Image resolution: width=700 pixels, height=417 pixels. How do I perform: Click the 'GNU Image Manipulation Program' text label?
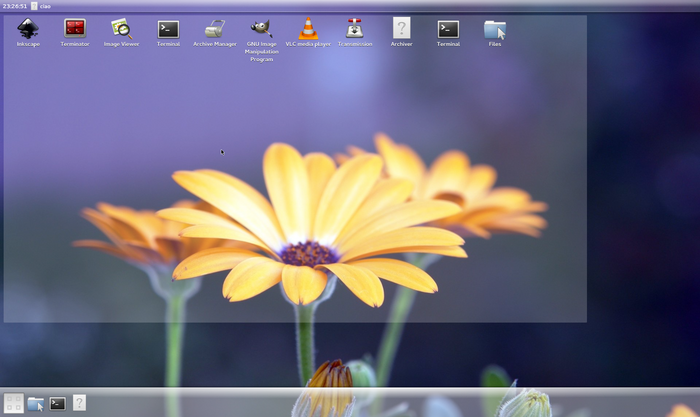pos(261,51)
